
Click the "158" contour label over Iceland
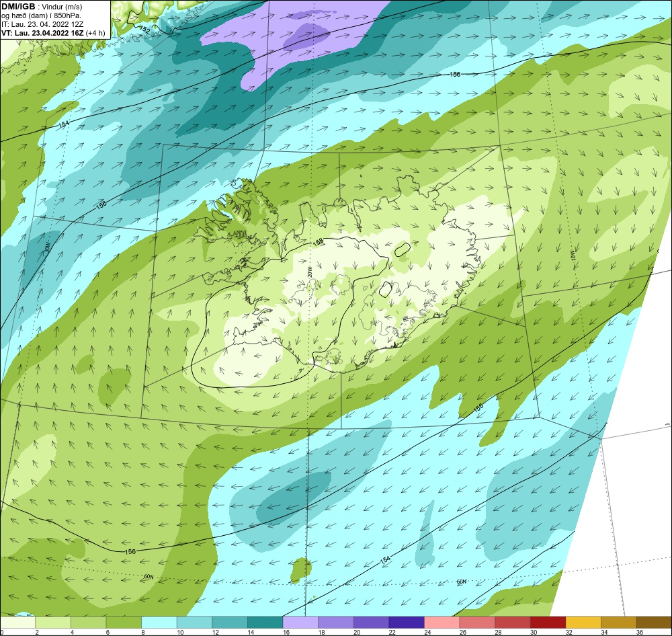tap(318, 242)
